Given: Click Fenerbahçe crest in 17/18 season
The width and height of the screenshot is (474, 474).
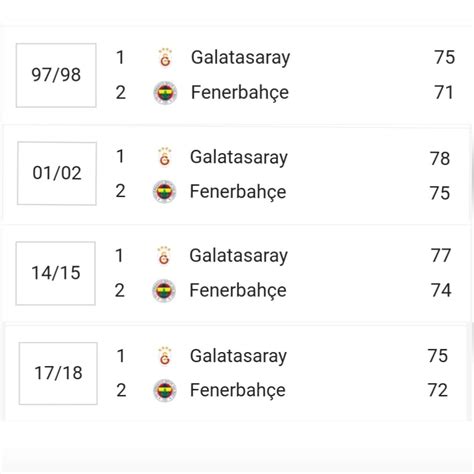Looking at the screenshot, I should [x=165, y=391].
